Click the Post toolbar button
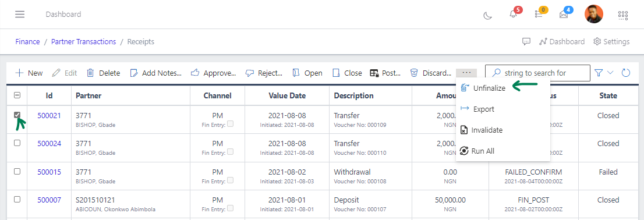 coord(385,73)
